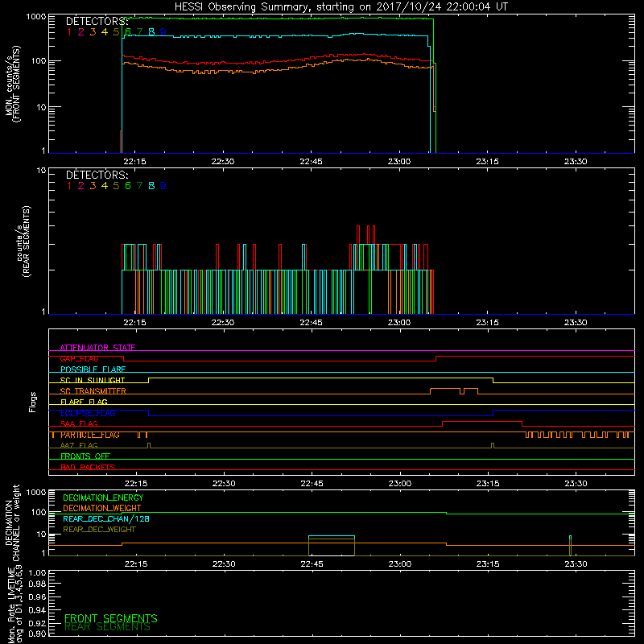Click the DECIMATION_WEIGHT legend label
Image resolution: width=644 pixels, height=644 pixels.
102,508
